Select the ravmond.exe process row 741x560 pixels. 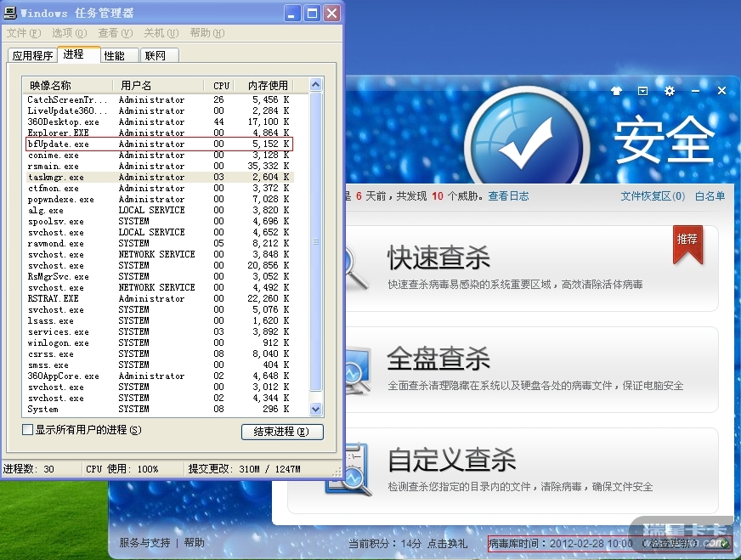159,243
